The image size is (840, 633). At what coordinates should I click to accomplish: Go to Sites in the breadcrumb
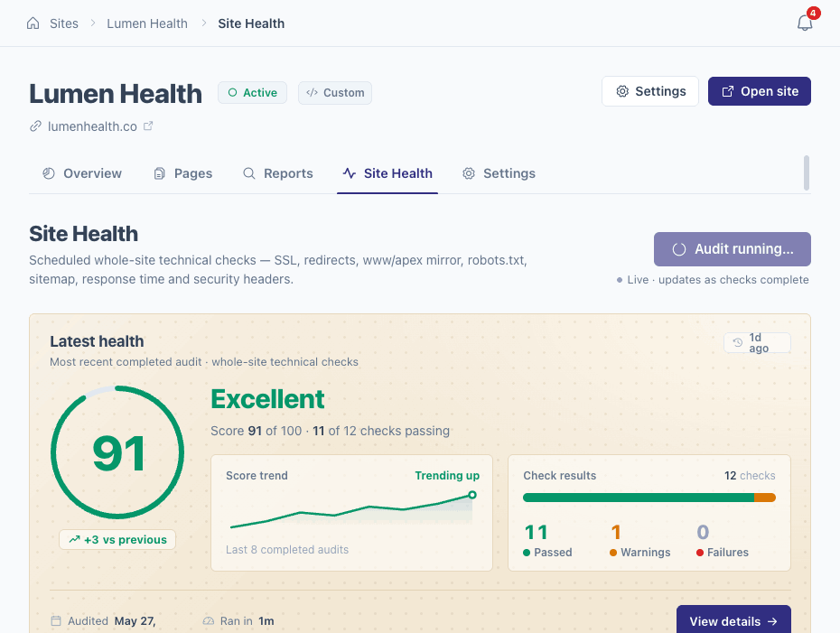[64, 23]
